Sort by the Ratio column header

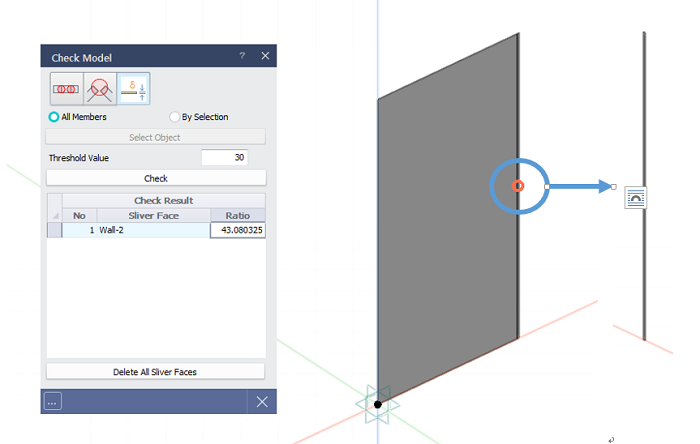click(x=237, y=215)
